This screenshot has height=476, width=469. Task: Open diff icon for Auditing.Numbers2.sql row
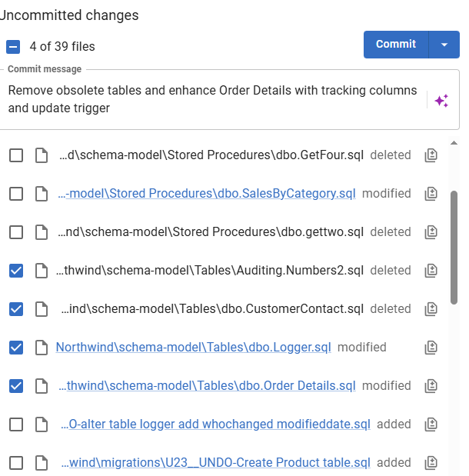coord(431,271)
